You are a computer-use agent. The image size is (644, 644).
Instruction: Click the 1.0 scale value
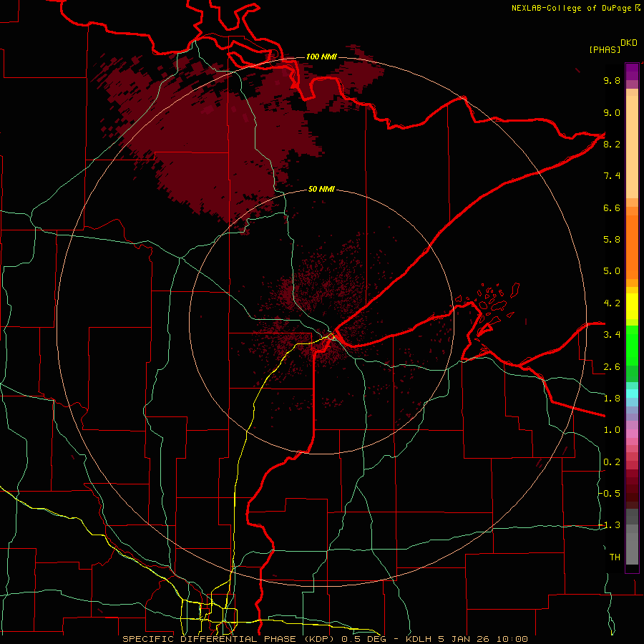(612, 431)
